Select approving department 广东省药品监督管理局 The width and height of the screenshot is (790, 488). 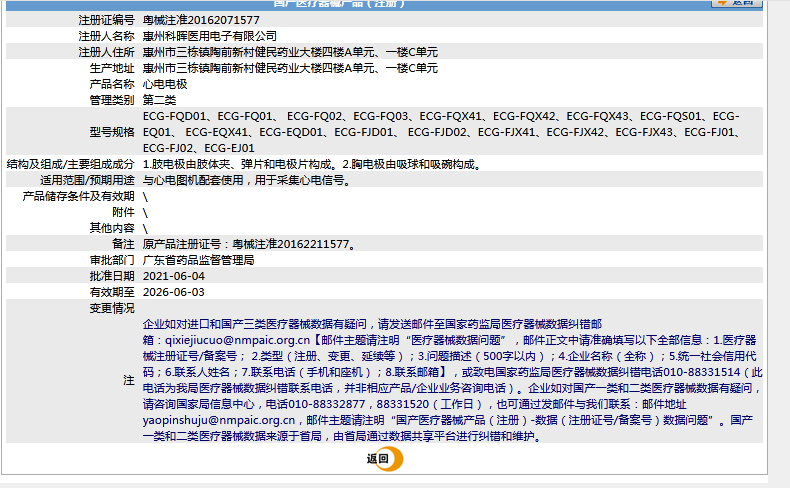199,260
